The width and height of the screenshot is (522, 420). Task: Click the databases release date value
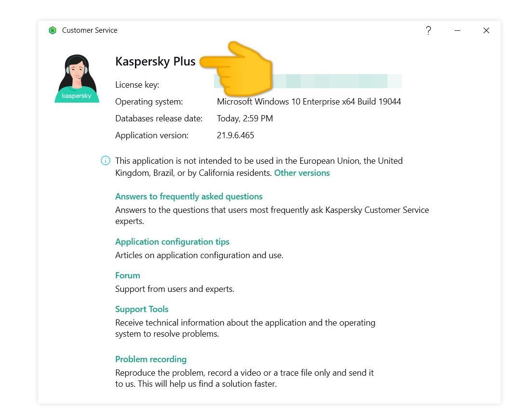point(245,118)
